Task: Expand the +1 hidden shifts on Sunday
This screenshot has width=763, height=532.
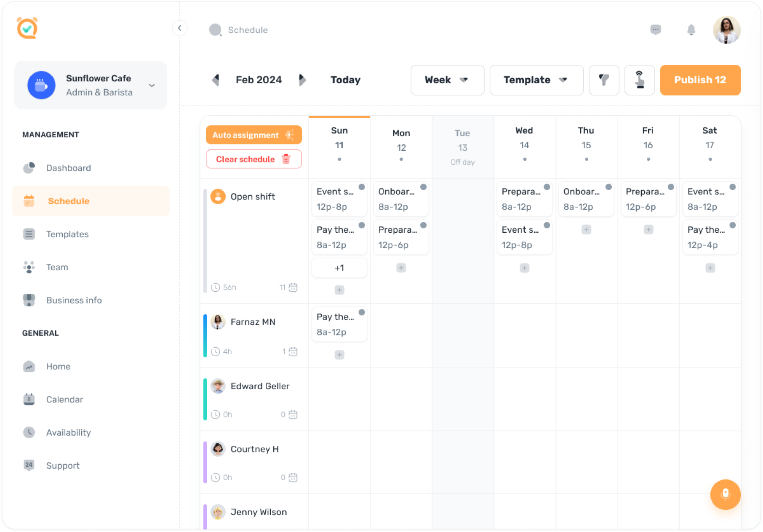Action: tap(339, 268)
